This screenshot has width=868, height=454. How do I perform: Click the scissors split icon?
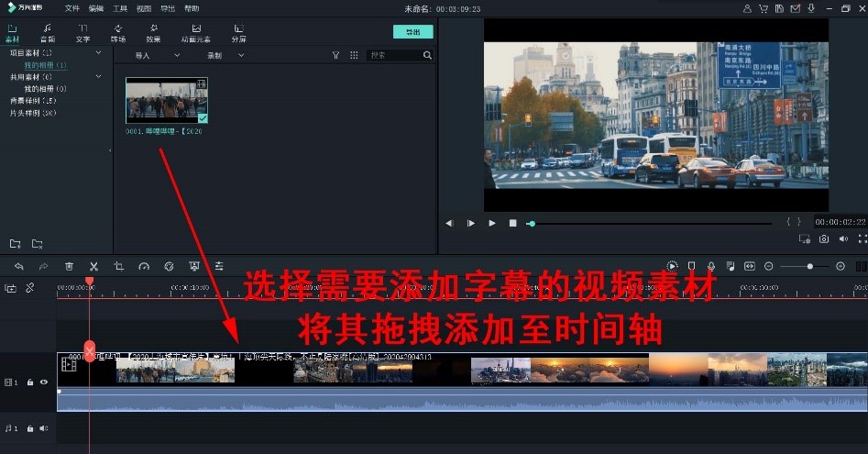(x=93, y=266)
